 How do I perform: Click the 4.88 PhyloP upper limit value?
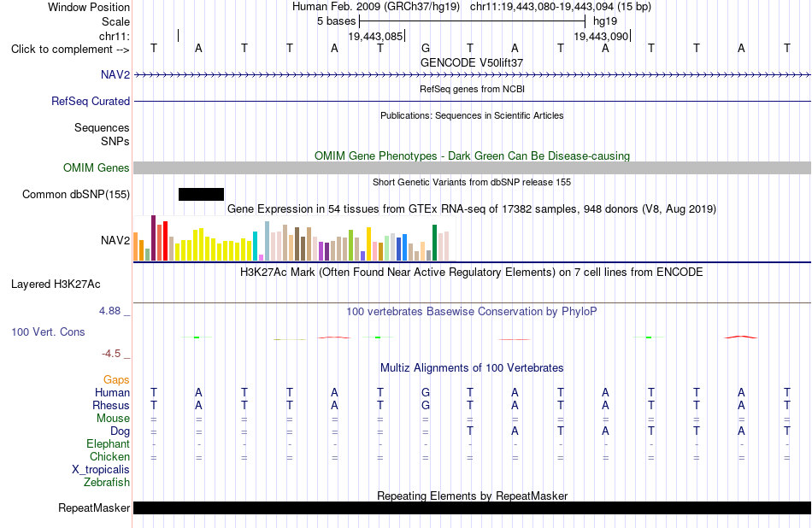109,311
